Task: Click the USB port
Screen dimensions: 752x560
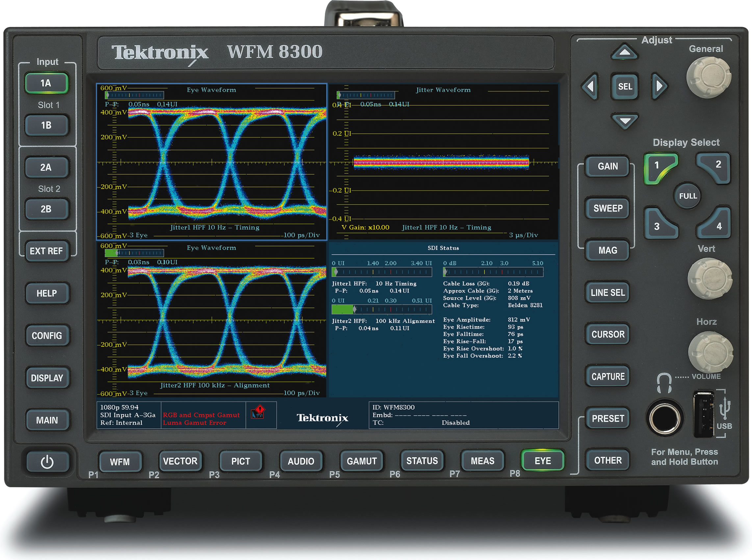Action: point(704,414)
